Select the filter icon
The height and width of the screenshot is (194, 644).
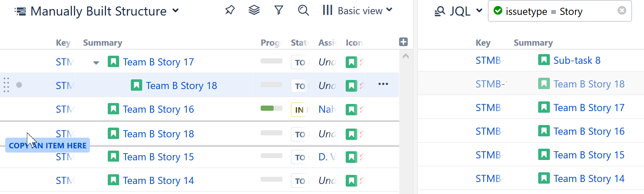(279, 10)
